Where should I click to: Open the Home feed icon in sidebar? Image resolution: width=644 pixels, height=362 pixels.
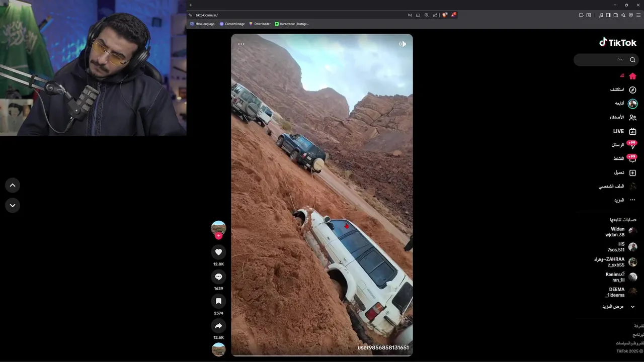tap(632, 76)
